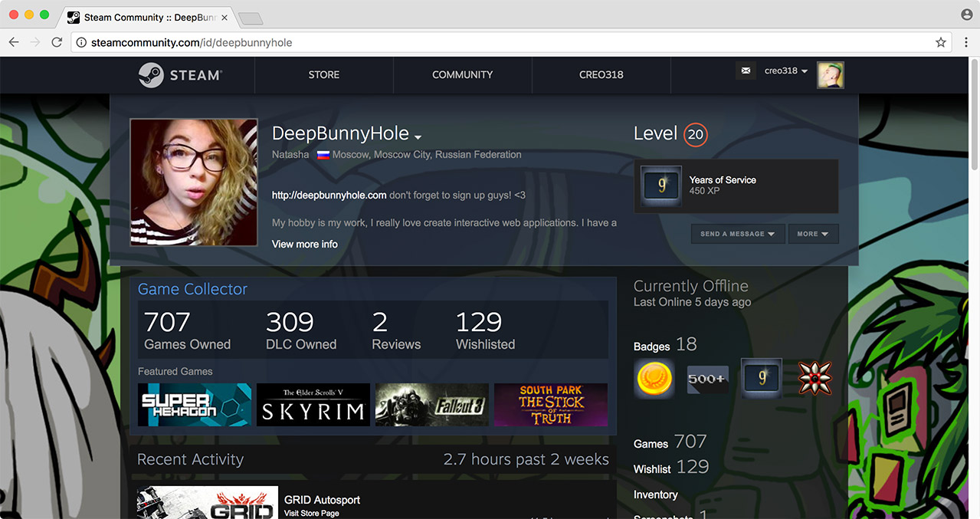
Task: Open the Games 707 link in sidebar
Action: (x=670, y=442)
